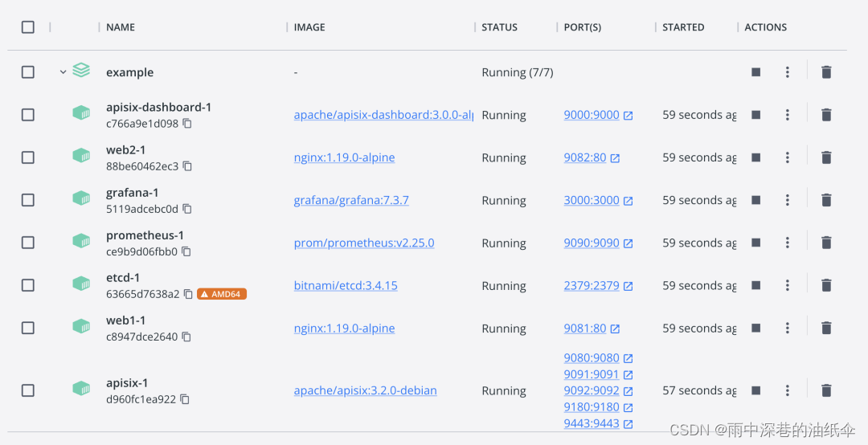Open more actions menu for apisix-dashboard-1
The width and height of the screenshot is (868, 445).
coord(787,115)
